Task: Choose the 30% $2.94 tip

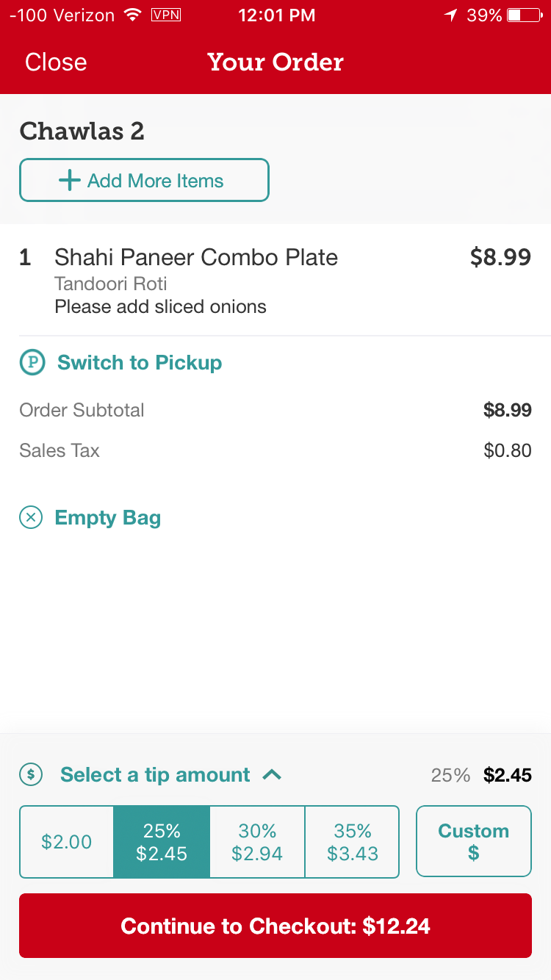Action: (x=257, y=842)
